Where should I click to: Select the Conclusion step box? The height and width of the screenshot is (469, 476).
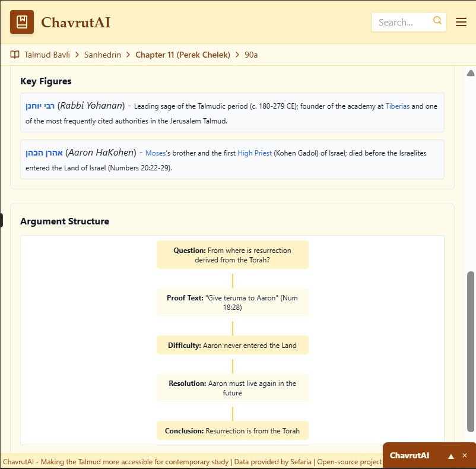tap(232, 431)
